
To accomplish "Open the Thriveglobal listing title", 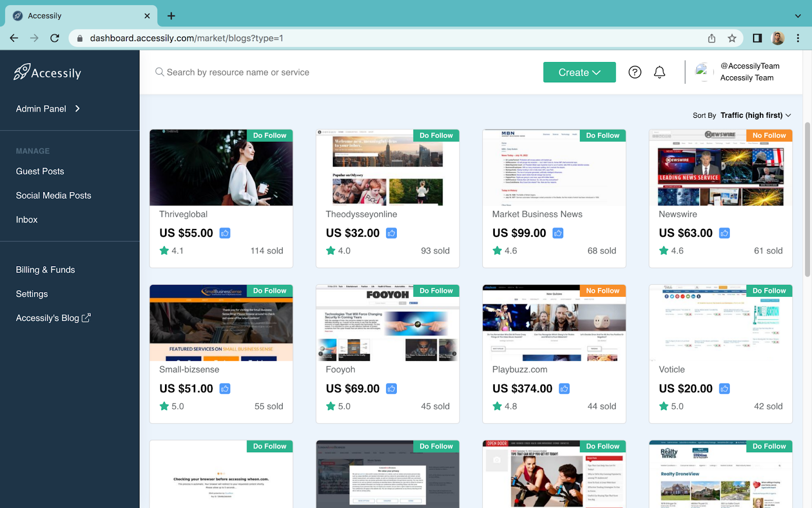I will (183, 214).
